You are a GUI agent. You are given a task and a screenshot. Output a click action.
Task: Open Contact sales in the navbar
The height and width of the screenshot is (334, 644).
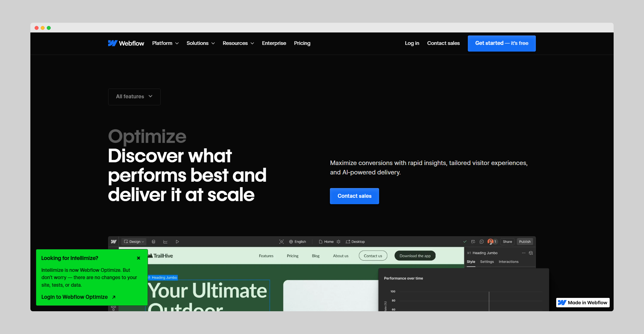[x=443, y=43]
